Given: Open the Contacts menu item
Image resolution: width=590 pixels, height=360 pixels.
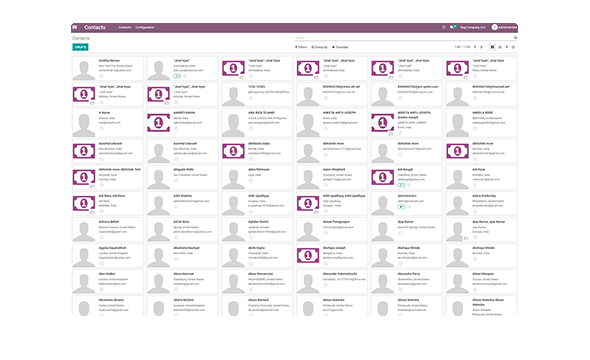Looking at the screenshot, I should click(x=125, y=27).
